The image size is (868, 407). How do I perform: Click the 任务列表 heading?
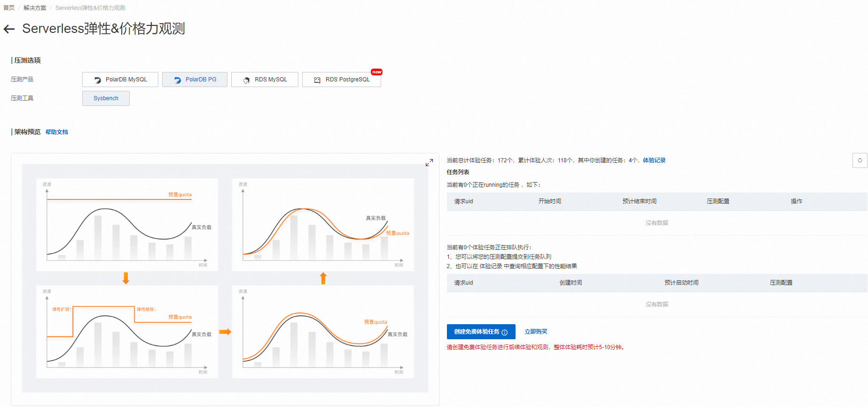458,172
